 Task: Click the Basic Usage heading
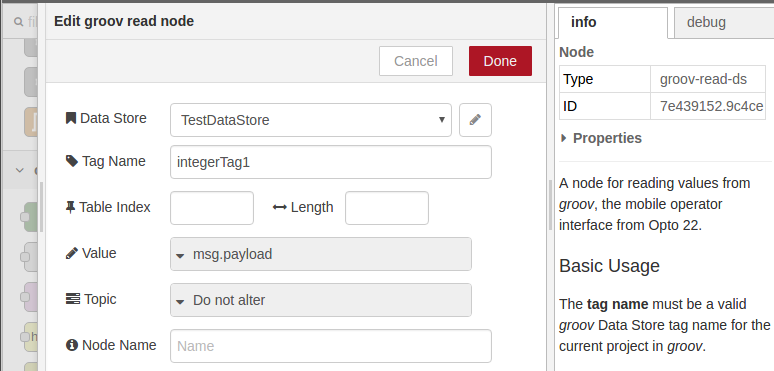(609, 266)
